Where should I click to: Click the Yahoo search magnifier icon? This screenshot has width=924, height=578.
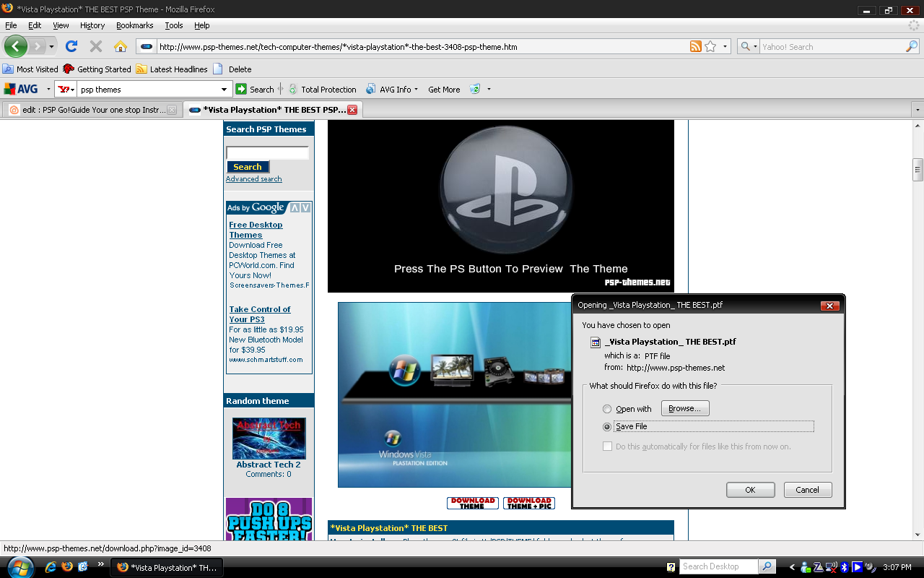pyautogui.click(x=912, y=46)
